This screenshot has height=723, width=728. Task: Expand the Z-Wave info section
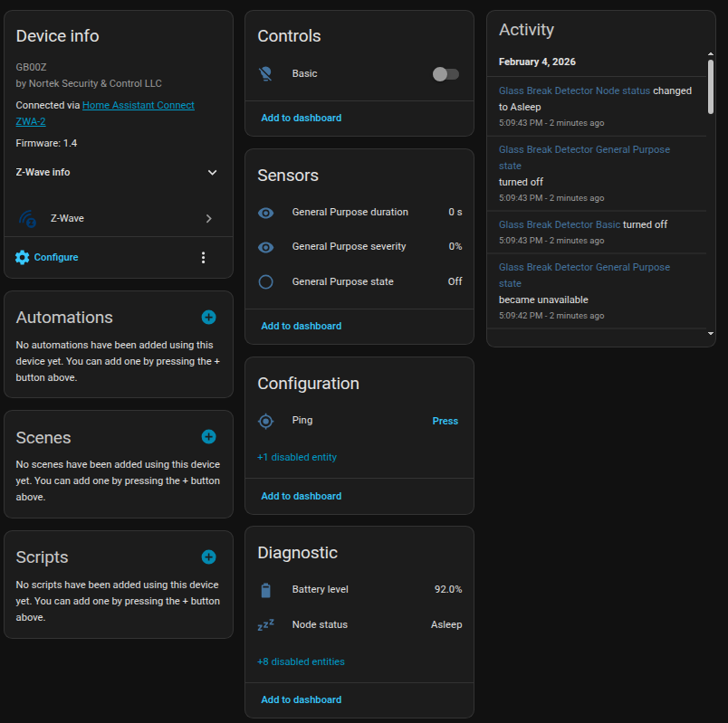(212, 173)
